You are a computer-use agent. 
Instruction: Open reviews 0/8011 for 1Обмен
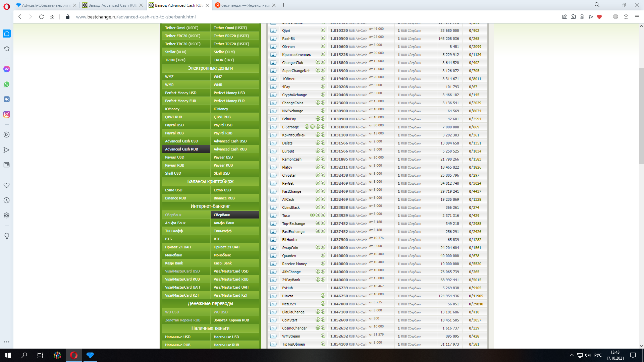coord(475,79)
